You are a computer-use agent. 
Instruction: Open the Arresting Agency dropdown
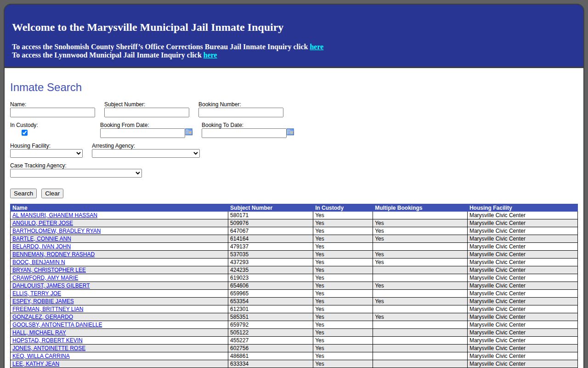click(x=146, y=154)
